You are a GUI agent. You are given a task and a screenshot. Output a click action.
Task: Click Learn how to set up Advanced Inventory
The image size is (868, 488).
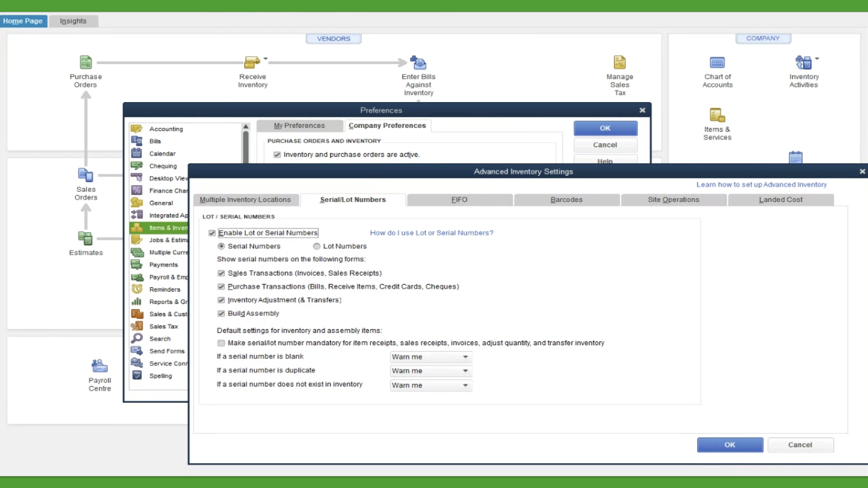click(x=761, y=184)
